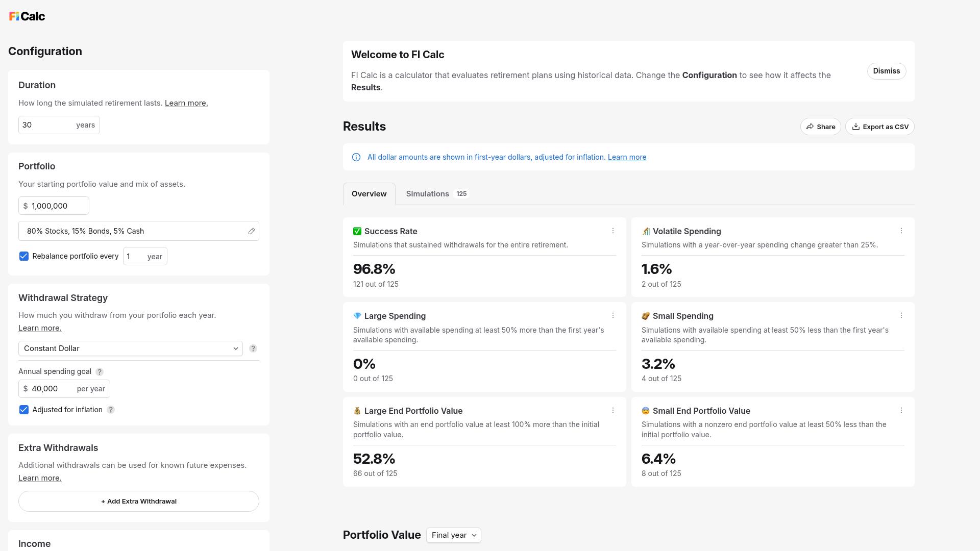The width and height of the screenshot is (980, 551).
Task: Switch to the Simulations tab
Action: tap(437, 194)
